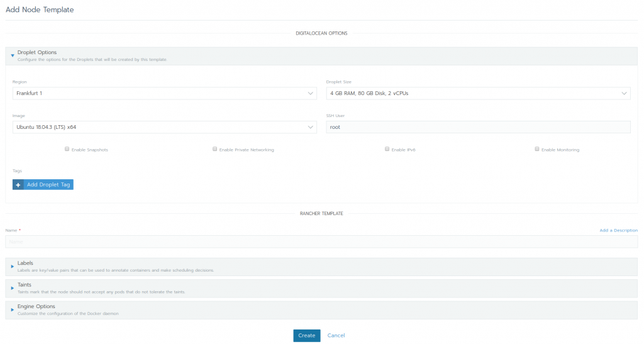
Task: Enable Snapshots checkbox
Action: (x=67, y=149)
